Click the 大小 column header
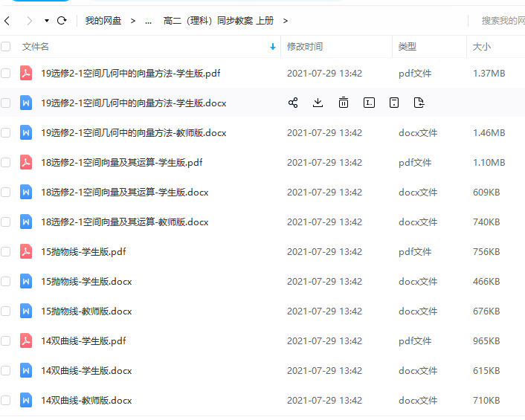The height and width of the screenshot is (420, 525). [481, 46]
